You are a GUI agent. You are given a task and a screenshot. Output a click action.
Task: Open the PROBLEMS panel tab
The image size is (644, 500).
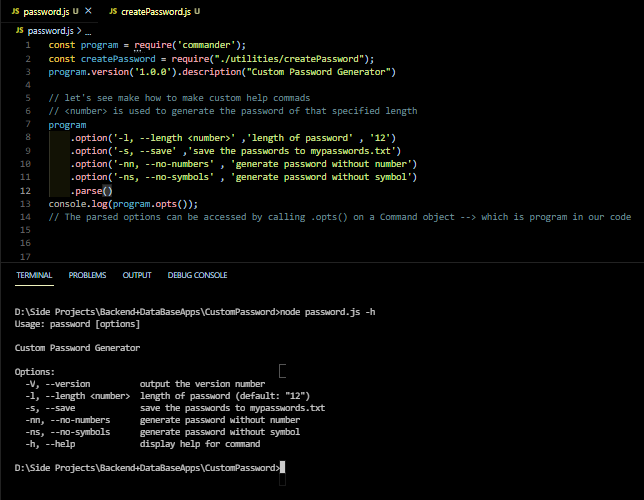87,275
